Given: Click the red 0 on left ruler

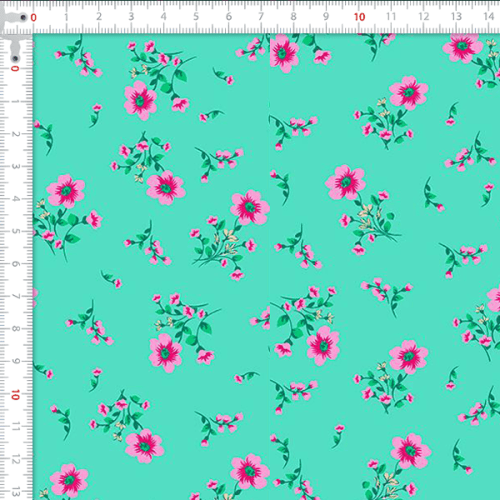Looking at the screenshot, I should coord(15,68).
